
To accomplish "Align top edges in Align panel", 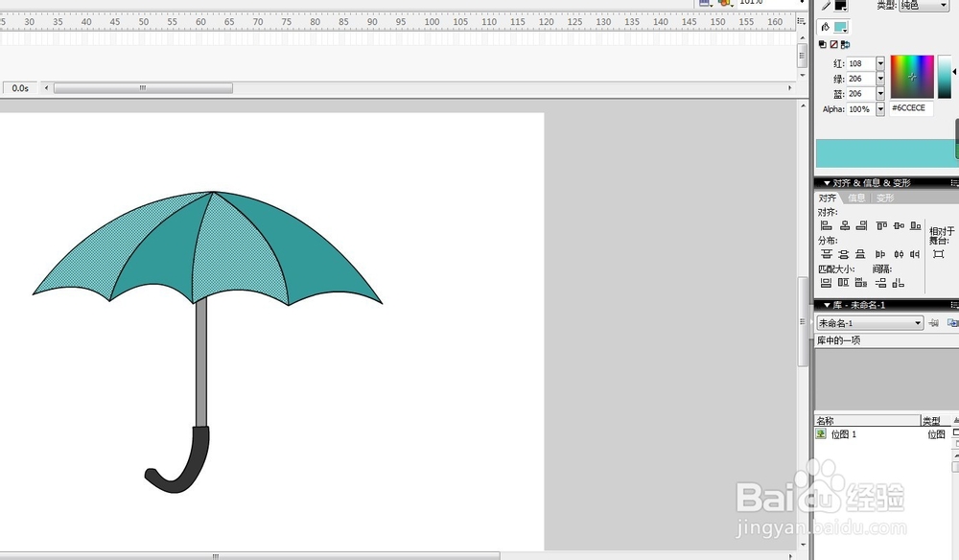I will coord(881,225).
